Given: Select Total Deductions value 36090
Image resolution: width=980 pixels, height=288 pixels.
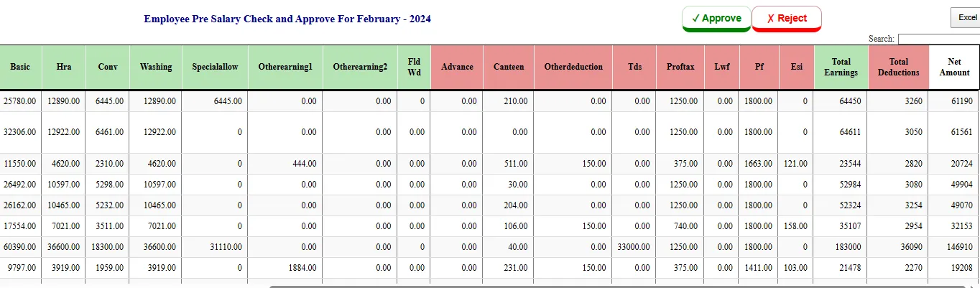Looking at the screenshot, I should click(910, 247).
